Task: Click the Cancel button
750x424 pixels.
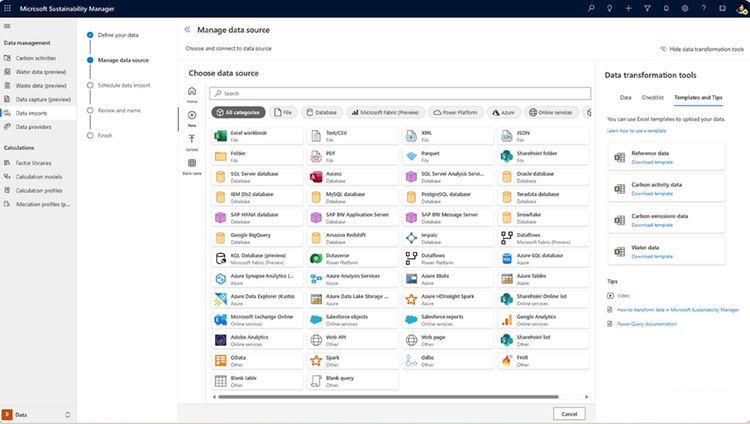Action: 569,414
